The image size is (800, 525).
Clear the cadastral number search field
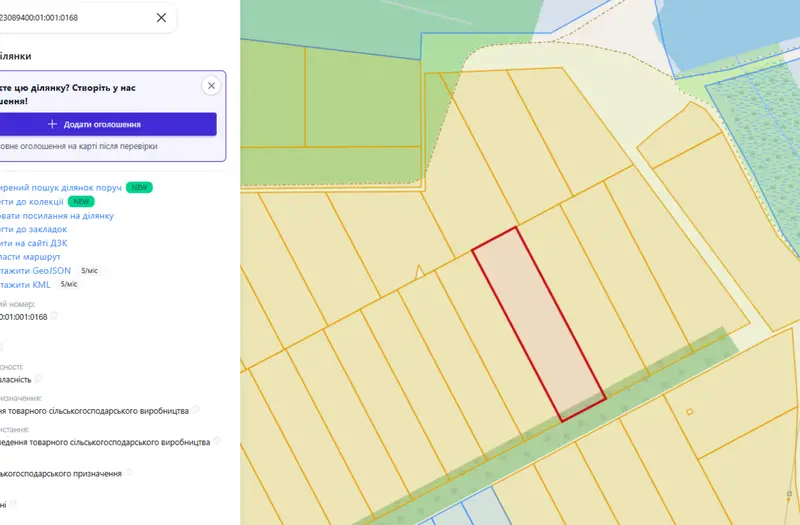pos(161,18)
